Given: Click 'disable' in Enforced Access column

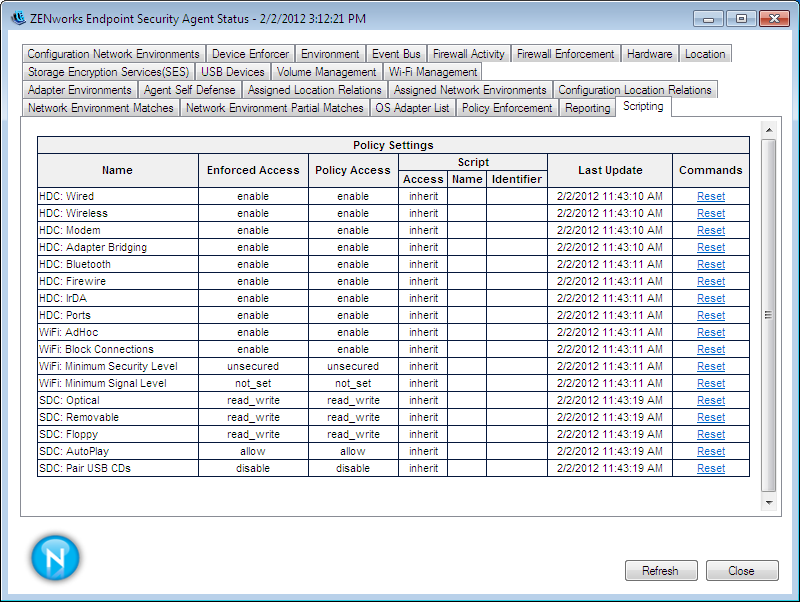Looking at the screenshot, I should (253, 468).
